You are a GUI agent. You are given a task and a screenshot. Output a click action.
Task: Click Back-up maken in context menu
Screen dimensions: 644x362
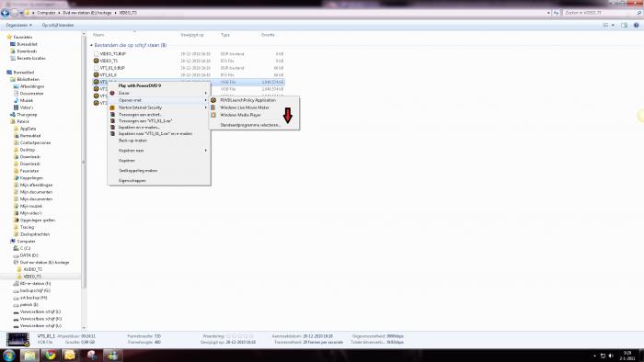[132, 141]
